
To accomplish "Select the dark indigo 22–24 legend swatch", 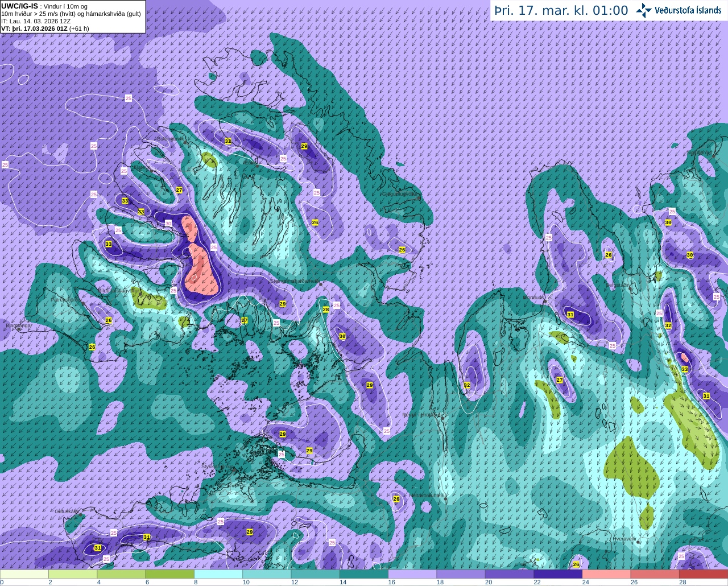I will (558, 574).
